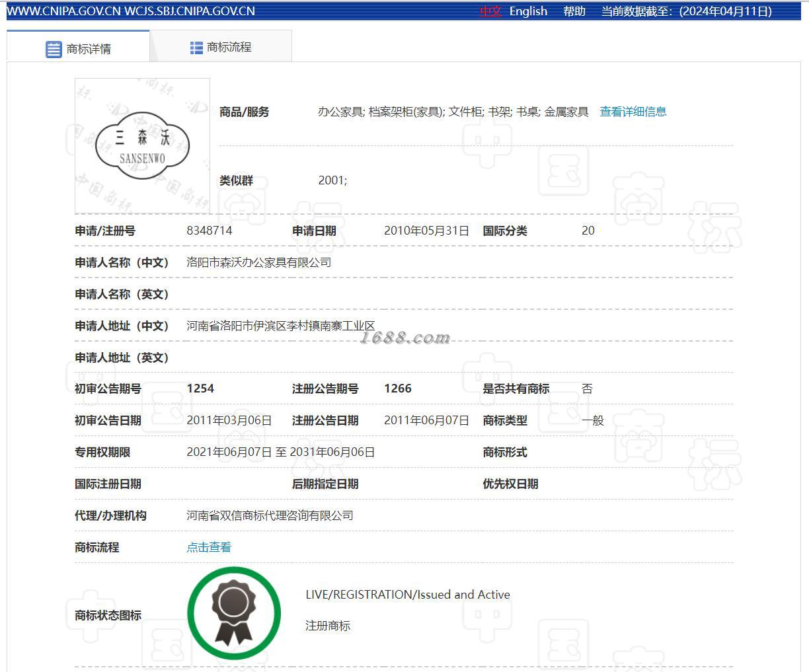Select goods text 办公家具; 档案架柜(家具)
Image resolution: width=809 pixels, height=672 pixels.
pyautogui.click(x=381, y=112)
